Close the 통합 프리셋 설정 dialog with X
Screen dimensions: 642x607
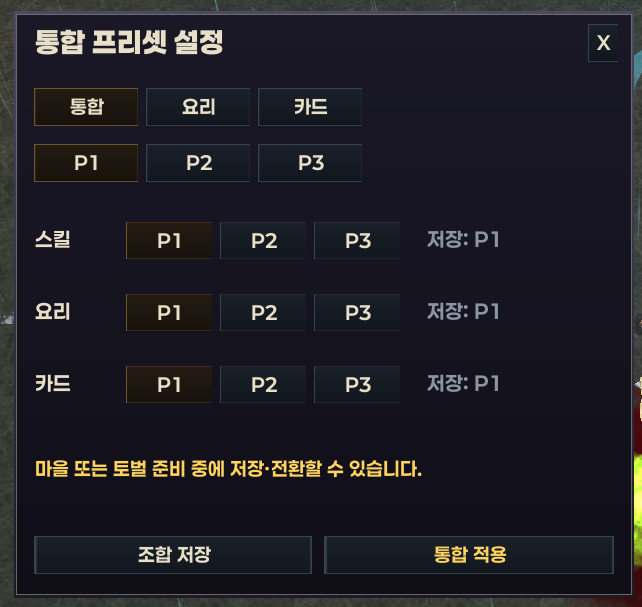click(x=603, y=43)
